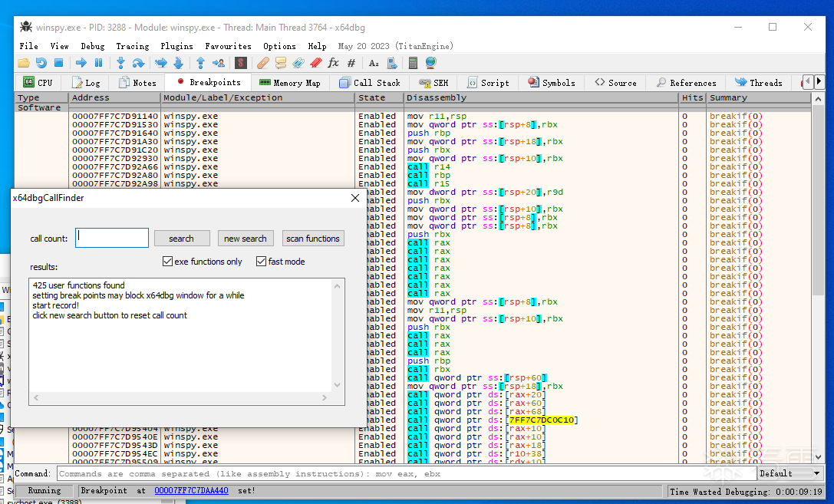Open the Default dropdown beside command bar

786,473
